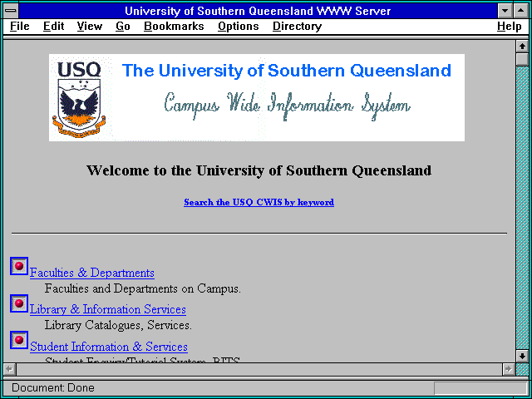Open the File menu
The width and height of the screenshot is (532, 399).
[x=20, y=26]
